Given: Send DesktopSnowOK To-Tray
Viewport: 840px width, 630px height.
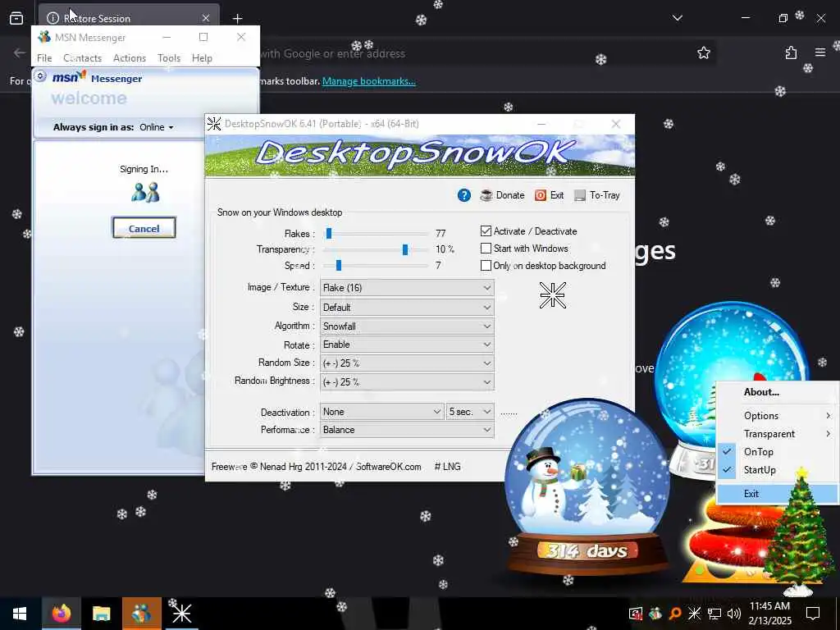Looking at the screenshot, I should point(597,195).
